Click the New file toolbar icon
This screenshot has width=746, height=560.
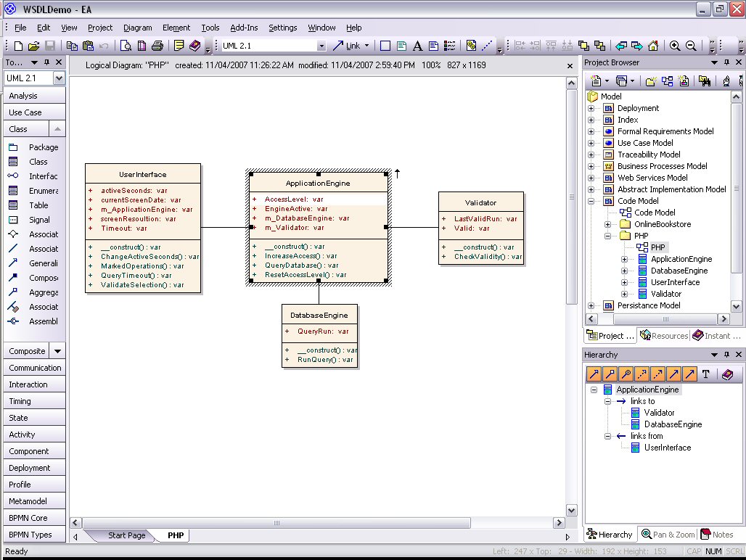(x=19, y=46)
